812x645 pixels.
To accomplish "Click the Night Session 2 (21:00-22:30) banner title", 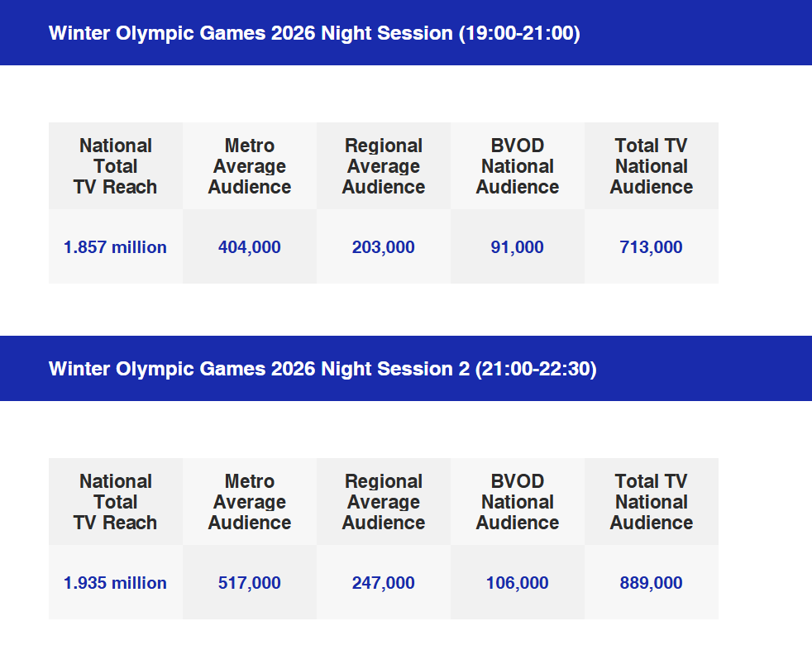I will click(322, 369).
